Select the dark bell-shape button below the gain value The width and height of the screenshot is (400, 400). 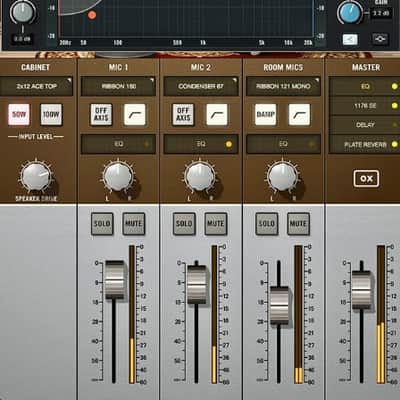pyautogui.click(x=380, y=39)
